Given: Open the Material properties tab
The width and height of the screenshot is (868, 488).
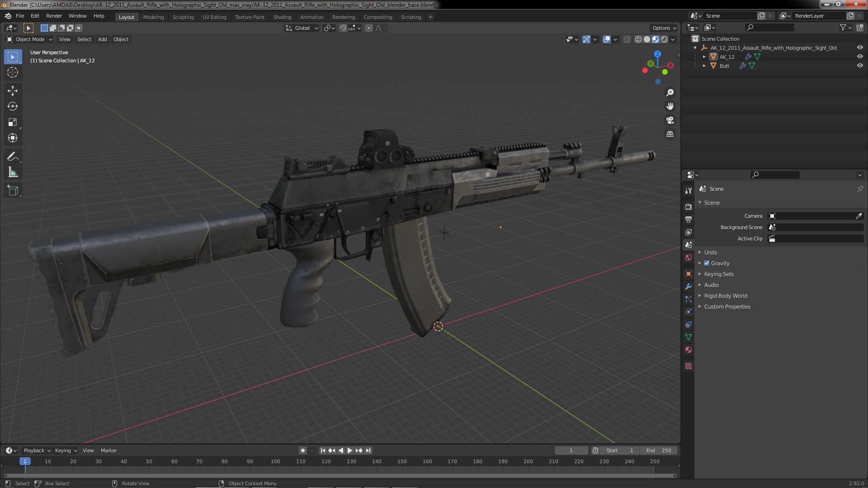Looking at the screenshot, I should (688, 350).
